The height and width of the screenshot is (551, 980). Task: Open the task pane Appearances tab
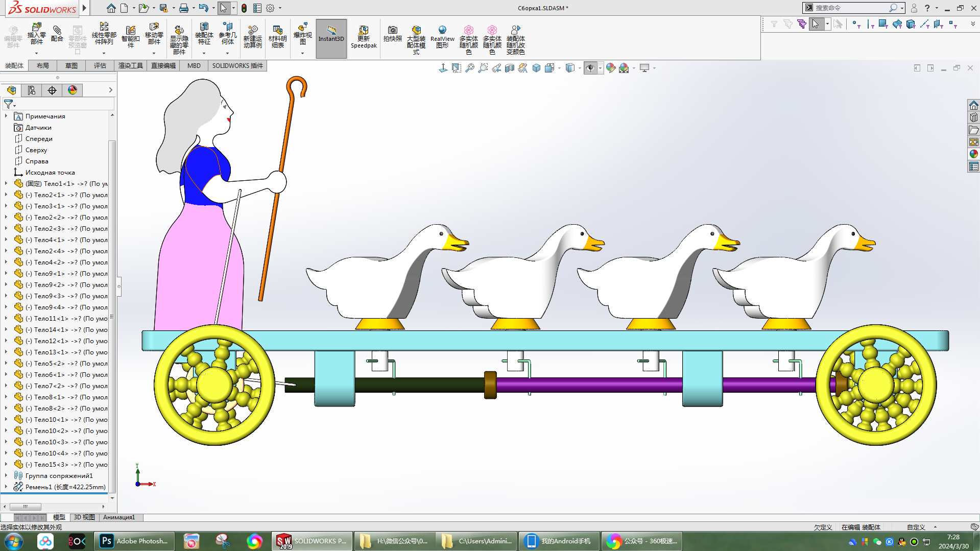pyautogui.click(x=974, y=154)
